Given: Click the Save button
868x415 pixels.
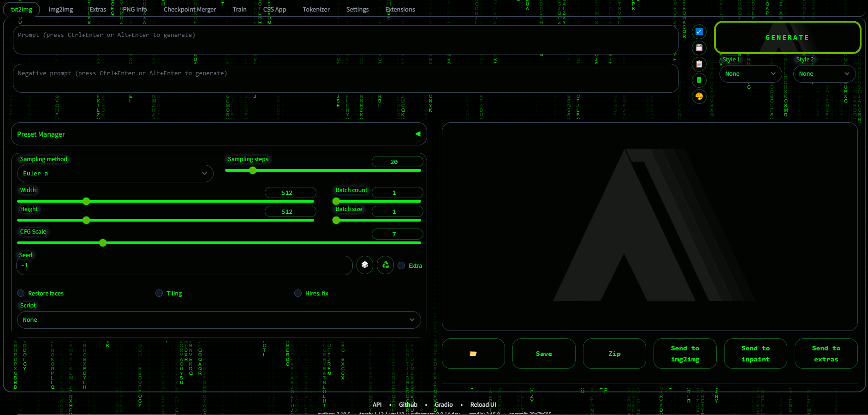Looking at the screenshot, I should [544, 354].
